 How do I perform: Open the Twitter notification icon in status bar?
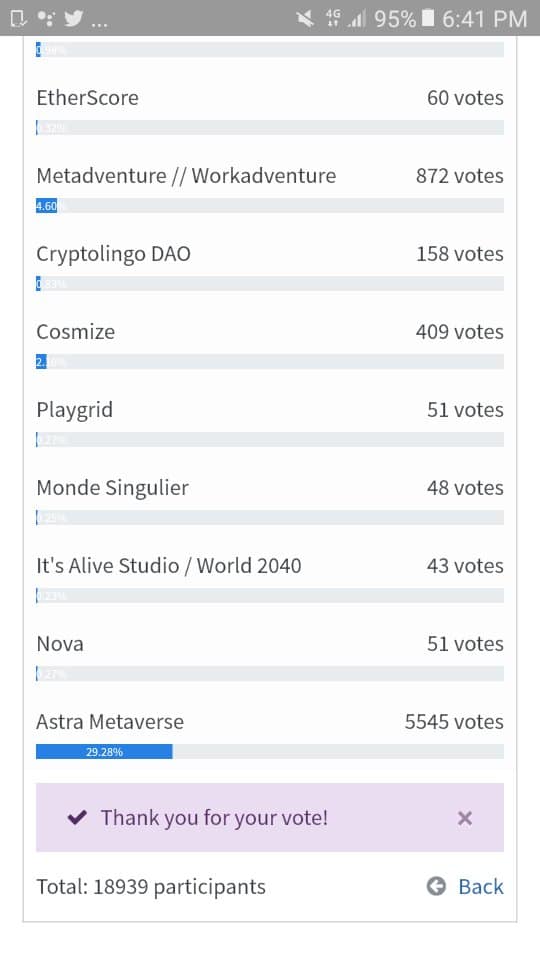coord(73,19)
